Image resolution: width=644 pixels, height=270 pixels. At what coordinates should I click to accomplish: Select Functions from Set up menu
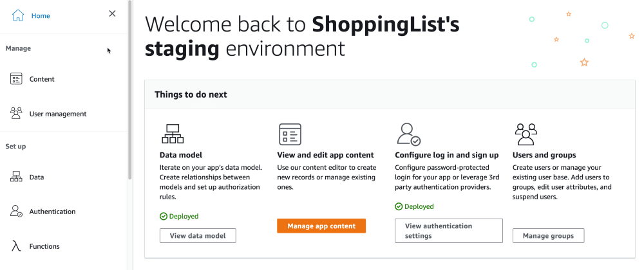point(44,246)
